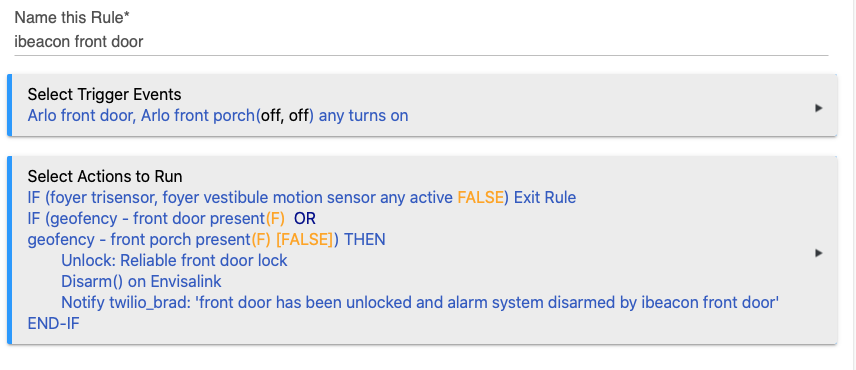The image size is (856, 370).
Task: Edit the rule name field 'ibeacon front door'
Action: (x=421, y=42)
